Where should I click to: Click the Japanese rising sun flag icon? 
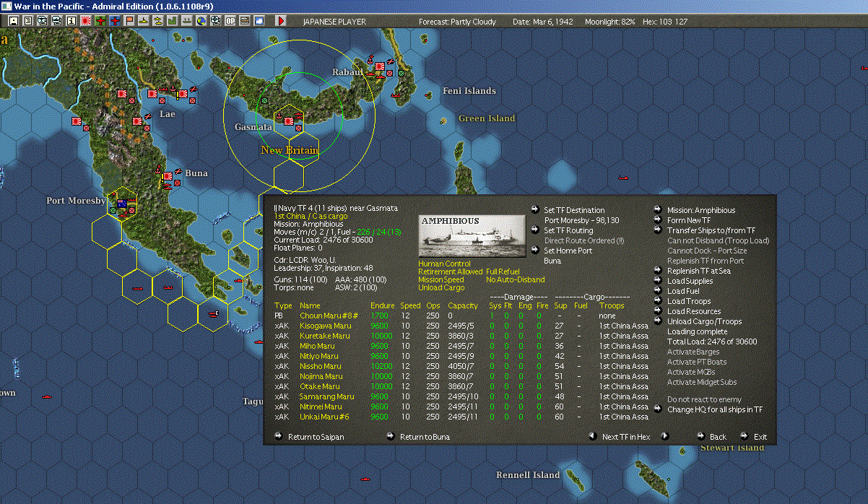[86, 21]
